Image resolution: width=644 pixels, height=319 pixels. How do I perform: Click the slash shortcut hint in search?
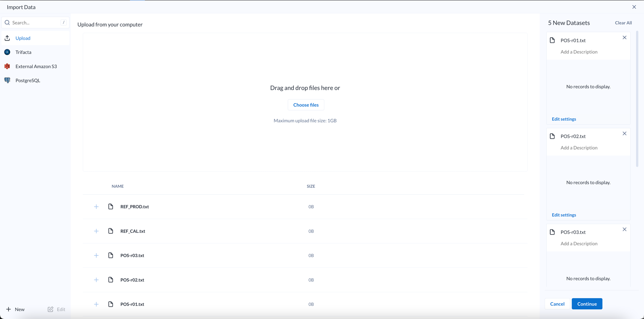pos(64,23)
